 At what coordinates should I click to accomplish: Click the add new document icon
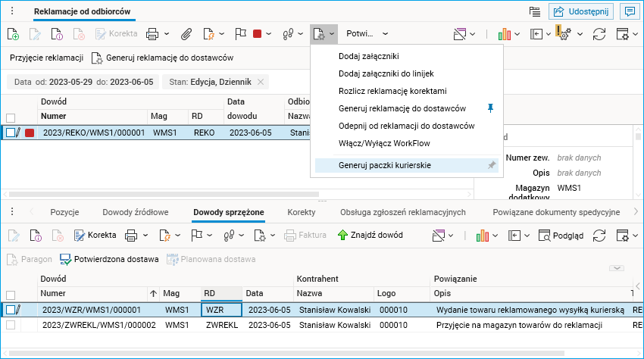coord(13,34)
